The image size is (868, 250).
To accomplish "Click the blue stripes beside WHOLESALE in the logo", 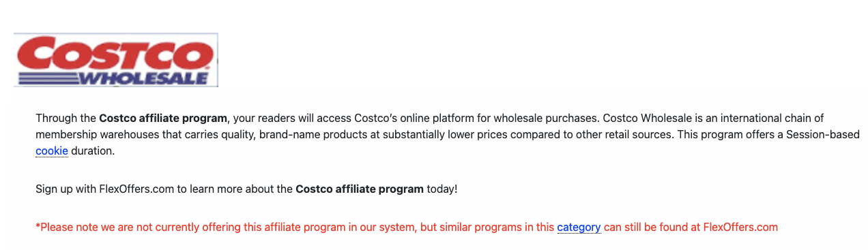I will [46, 78].
